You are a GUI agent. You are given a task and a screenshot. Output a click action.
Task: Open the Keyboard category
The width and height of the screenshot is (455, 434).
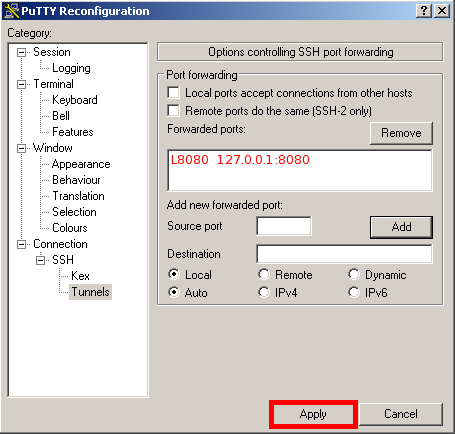tap(75, 100)
